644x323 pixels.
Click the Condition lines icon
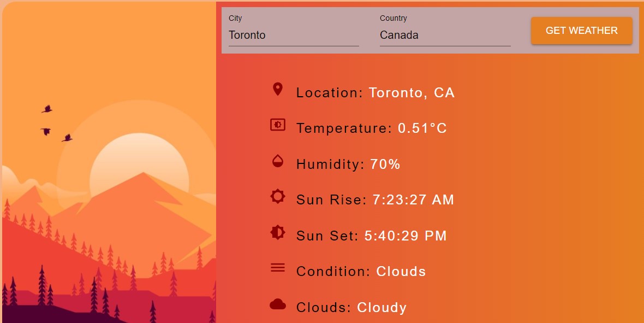(277, 268)
